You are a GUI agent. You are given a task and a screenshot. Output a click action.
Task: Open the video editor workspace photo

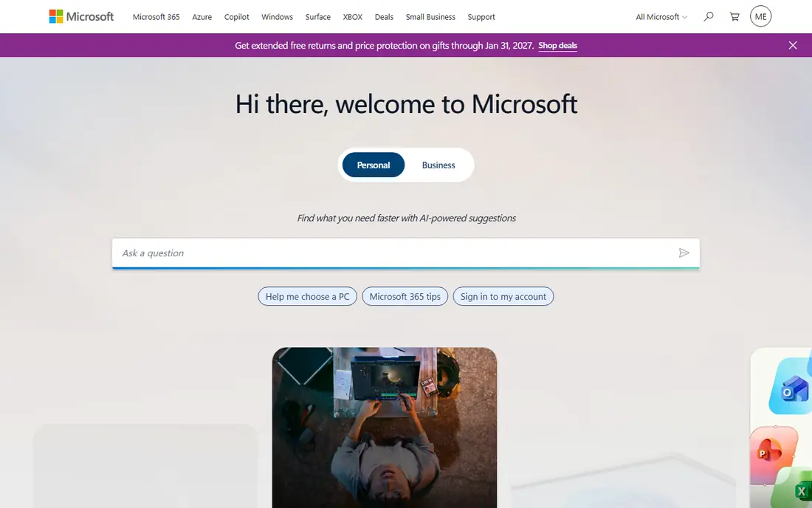tap(385, 428)
